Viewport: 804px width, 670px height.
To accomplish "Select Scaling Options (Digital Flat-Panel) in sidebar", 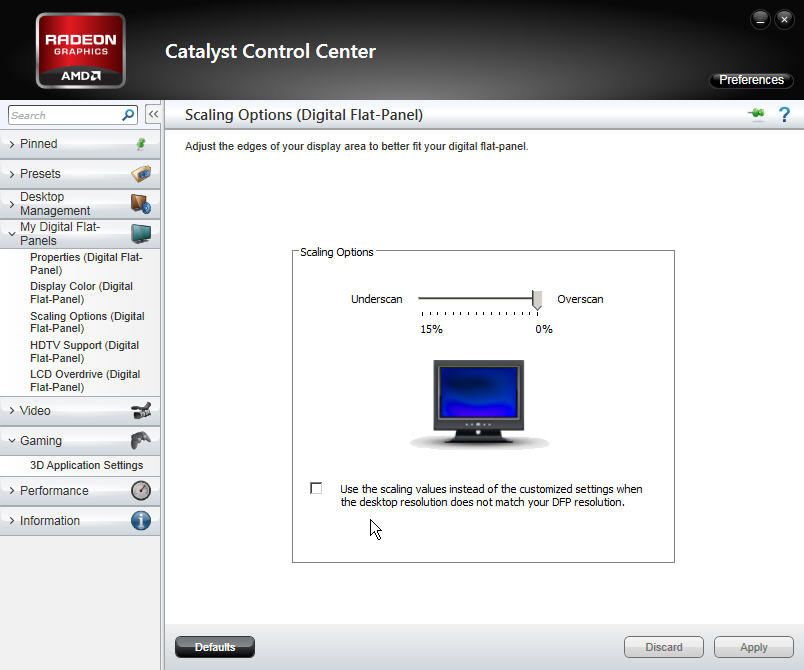I will [87, 322].
